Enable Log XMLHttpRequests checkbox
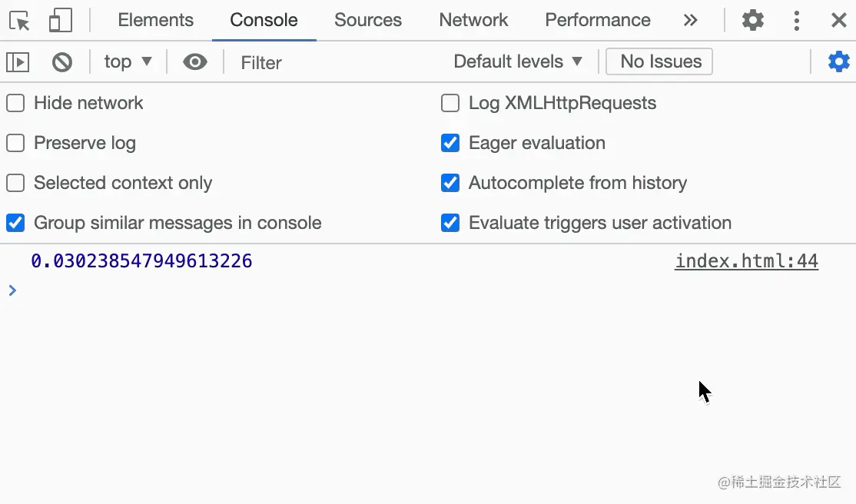 tap(450, 103)
